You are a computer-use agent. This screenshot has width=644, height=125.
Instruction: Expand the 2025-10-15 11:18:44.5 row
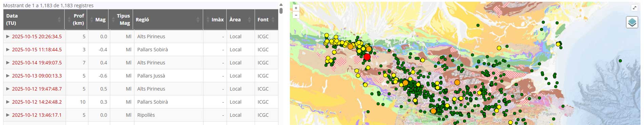tap(8, 50)
